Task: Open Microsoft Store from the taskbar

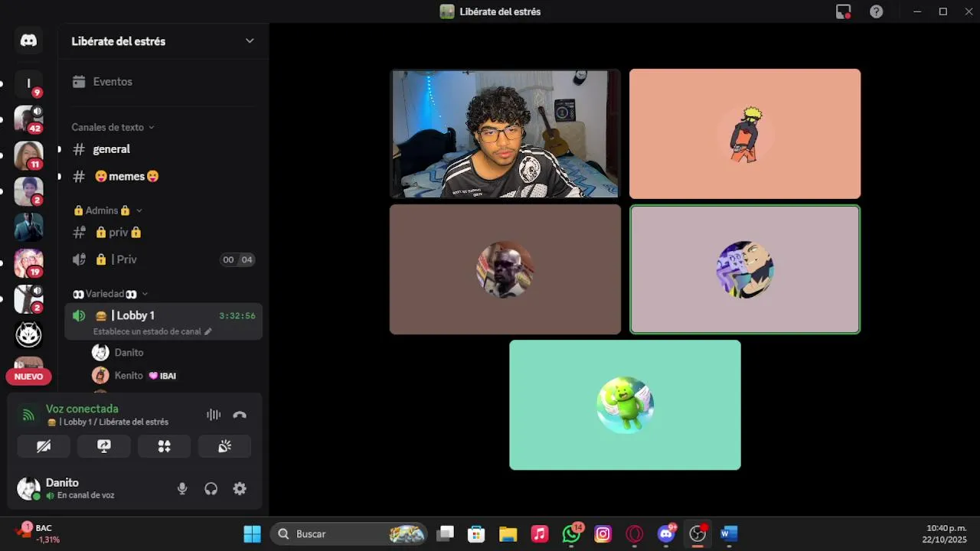Action: [476, 534]
